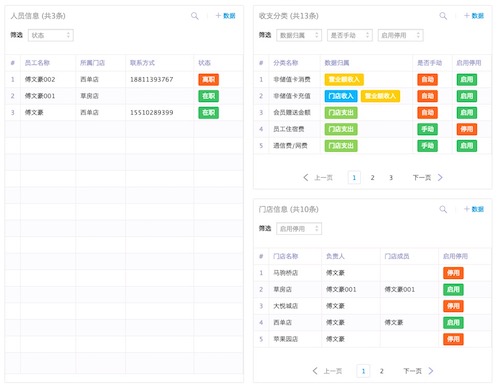This screenshot has width=499, height=390.
Task: Click 门店支出 tag on 会员赠送金额 row
Action: click(341, 113)
